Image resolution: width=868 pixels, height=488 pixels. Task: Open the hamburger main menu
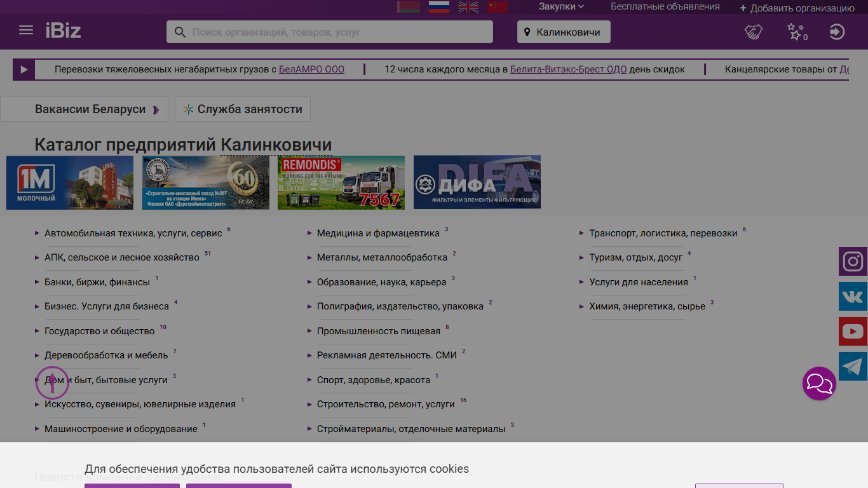(x=26, y=30)
